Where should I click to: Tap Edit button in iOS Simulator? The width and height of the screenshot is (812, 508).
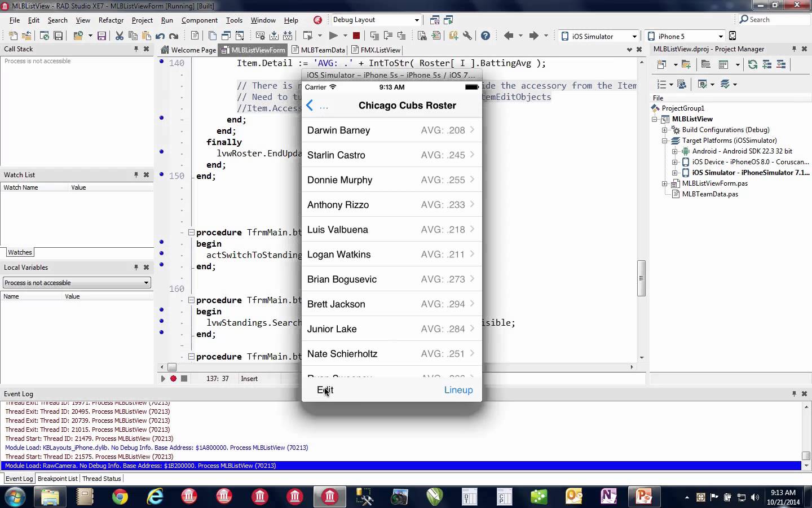[325, 390]
